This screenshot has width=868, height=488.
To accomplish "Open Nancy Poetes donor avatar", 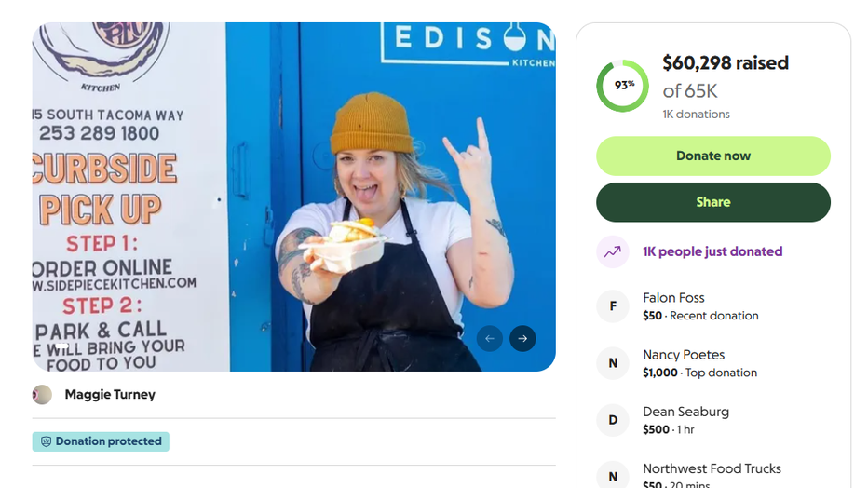I will (613, 363).
